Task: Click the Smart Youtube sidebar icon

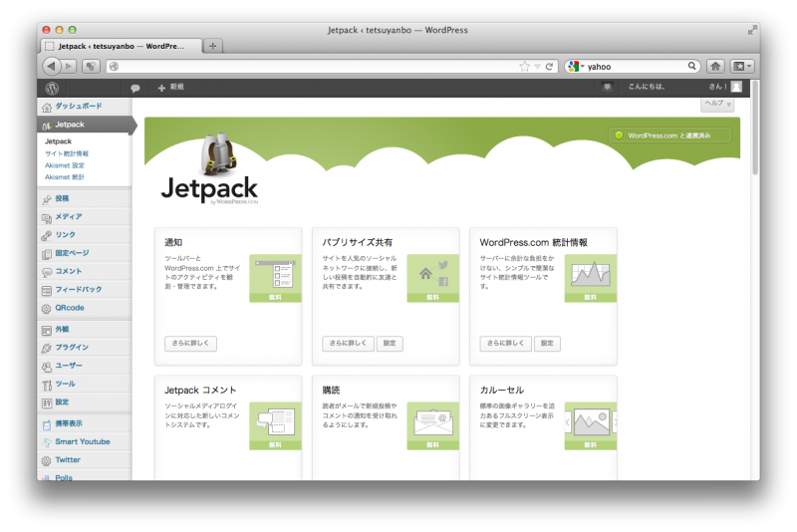Action: click(47, 442)
